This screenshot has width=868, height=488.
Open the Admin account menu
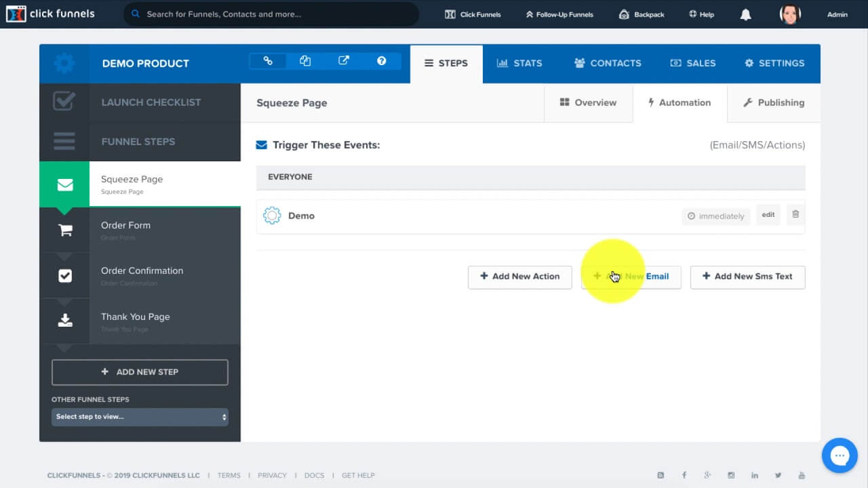pos(837,14)
